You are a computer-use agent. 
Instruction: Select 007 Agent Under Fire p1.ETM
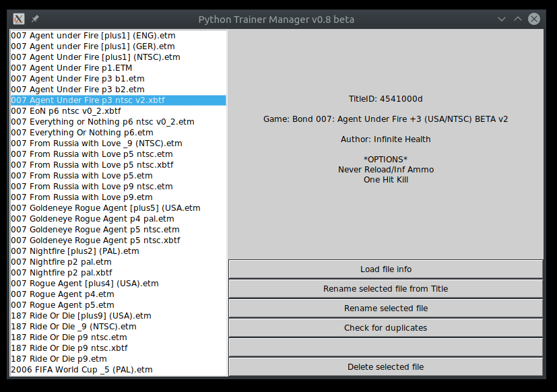[119, 68]
